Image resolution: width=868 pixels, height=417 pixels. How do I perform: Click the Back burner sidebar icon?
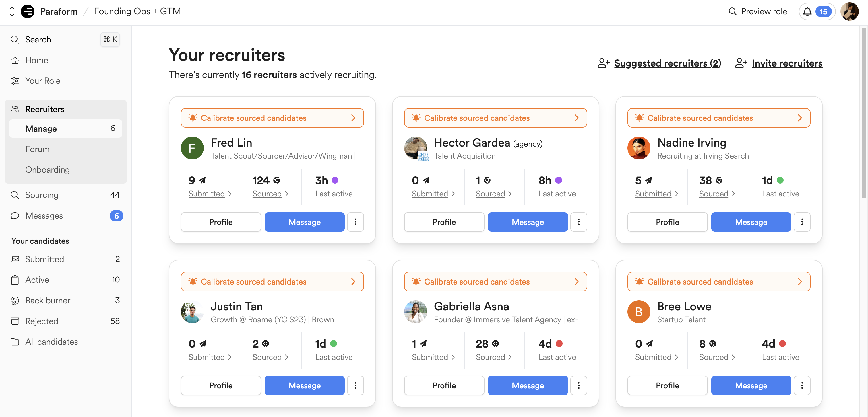tap(15, 301)
